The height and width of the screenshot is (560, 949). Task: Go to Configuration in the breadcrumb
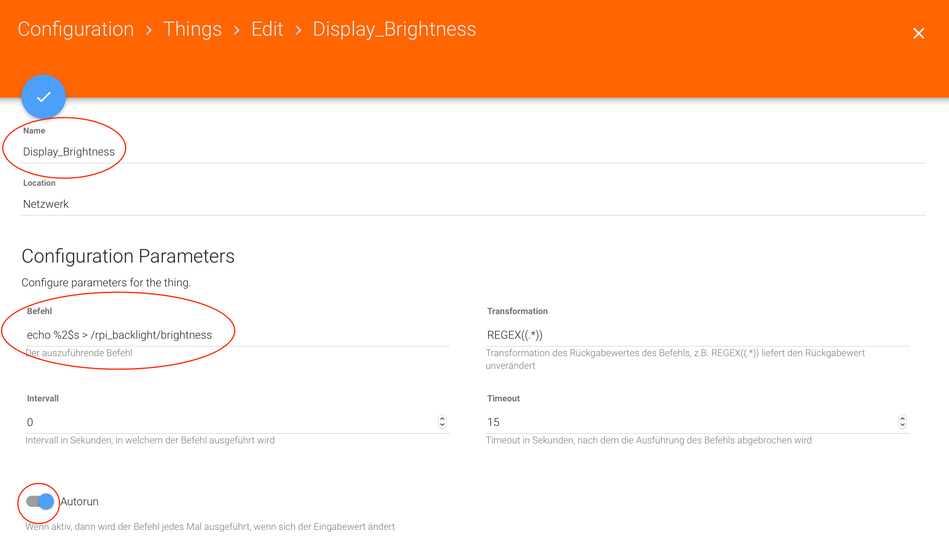coord(76,29)
